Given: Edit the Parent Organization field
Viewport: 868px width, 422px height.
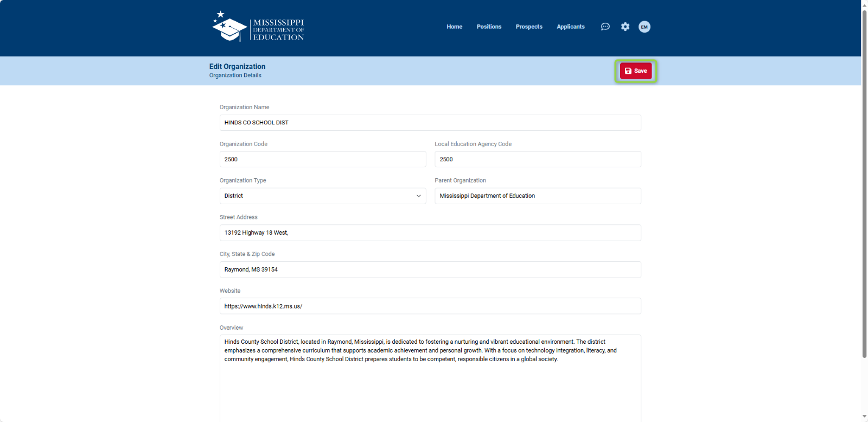Looking at the screenshot, I should click(538, 196).
